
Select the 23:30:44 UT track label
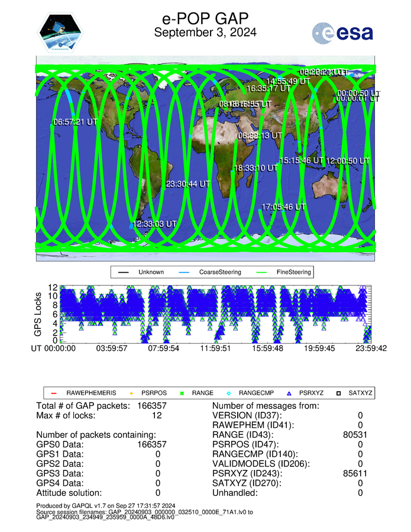pos(188,184)
